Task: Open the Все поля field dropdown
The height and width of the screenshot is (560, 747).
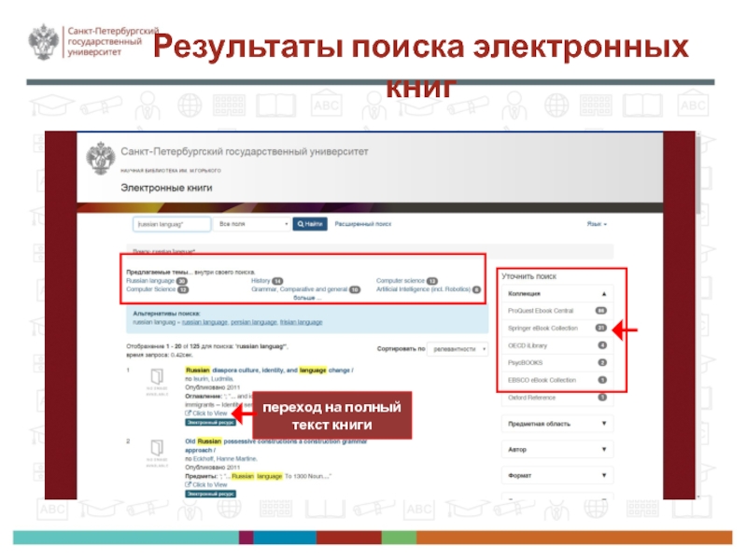Action: [x=252, y=224]
